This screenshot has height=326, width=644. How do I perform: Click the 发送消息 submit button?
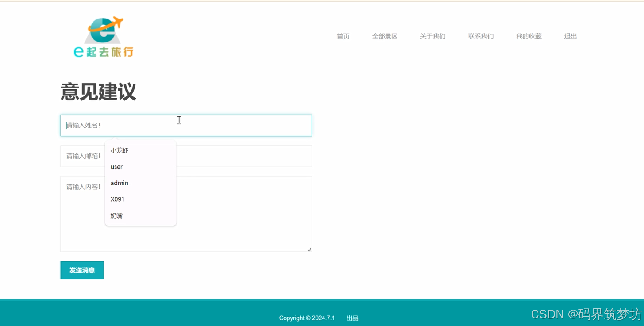pyautogui.click(x=82, y=270)
